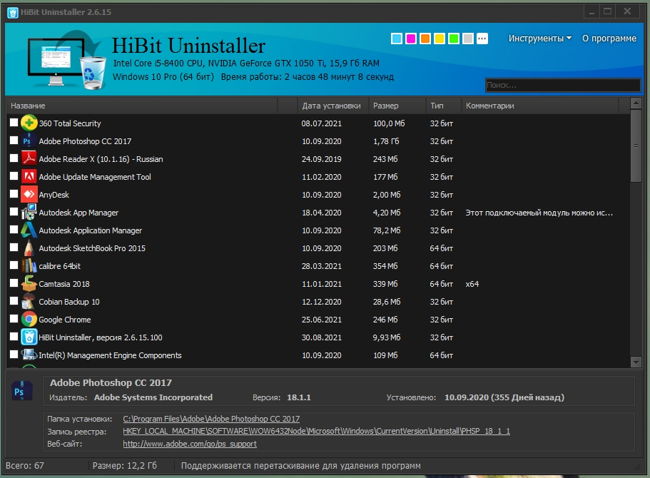
Task: Click the Размер: 12,2 Гб status text
Action: [x=124, y=466]
